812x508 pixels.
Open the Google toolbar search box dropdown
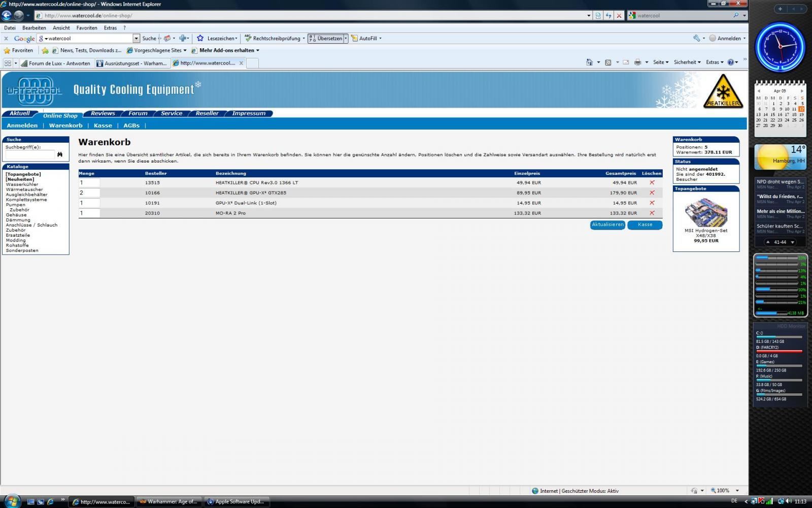click(136, 38)
